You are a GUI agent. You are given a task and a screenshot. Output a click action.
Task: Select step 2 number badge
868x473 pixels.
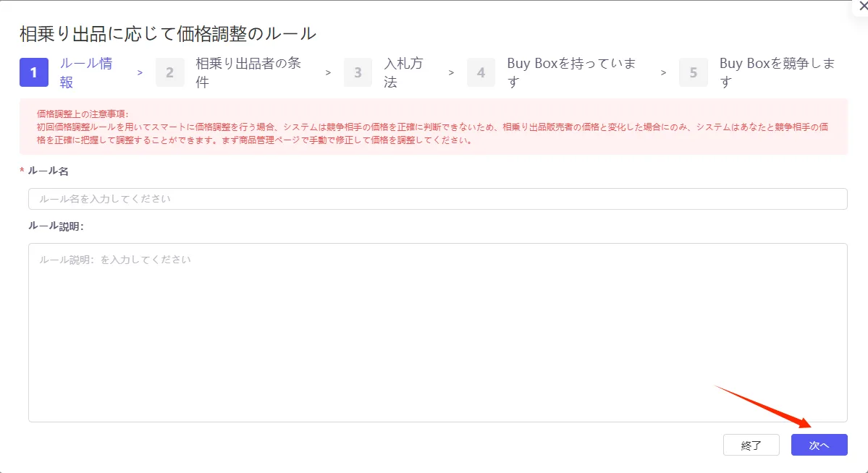pos(170,72)
